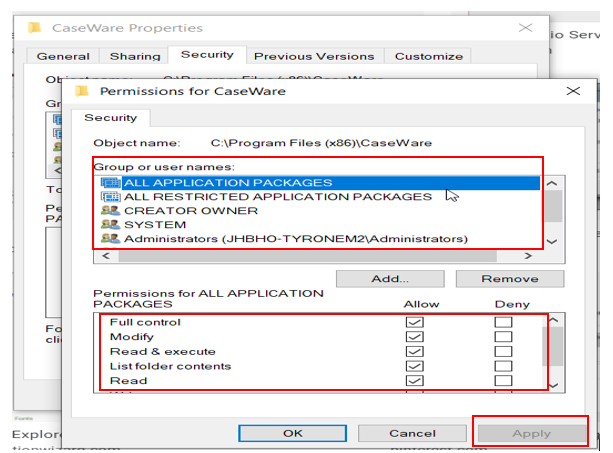Check Deny for Read & execute
Screen dimensions: 613x453
503,352
